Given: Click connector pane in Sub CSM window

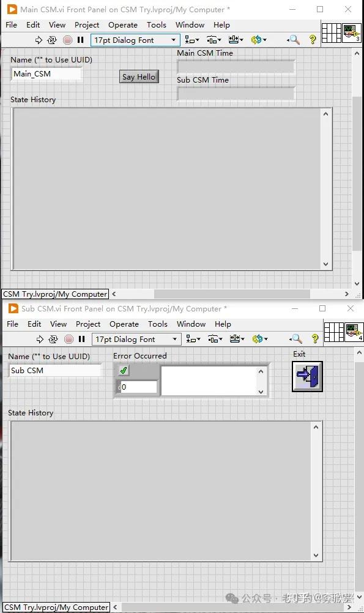Looking at the screenshot, I should (334, 332).
